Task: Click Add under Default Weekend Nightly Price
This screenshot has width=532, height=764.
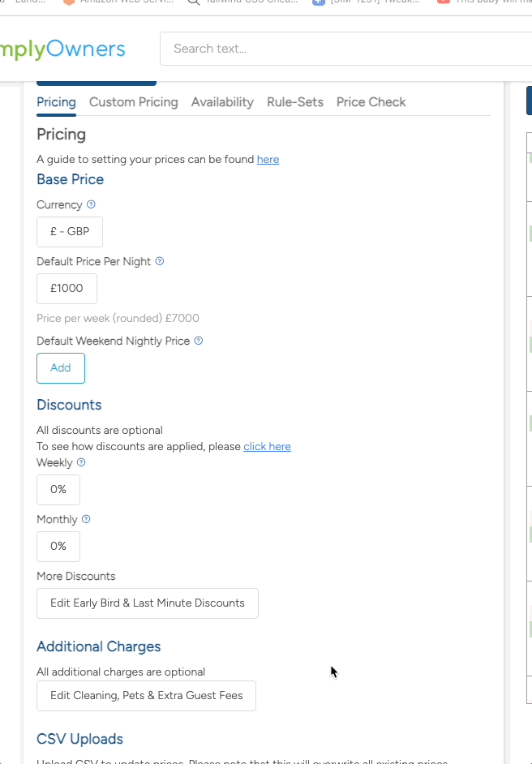Action: [60, 367]
